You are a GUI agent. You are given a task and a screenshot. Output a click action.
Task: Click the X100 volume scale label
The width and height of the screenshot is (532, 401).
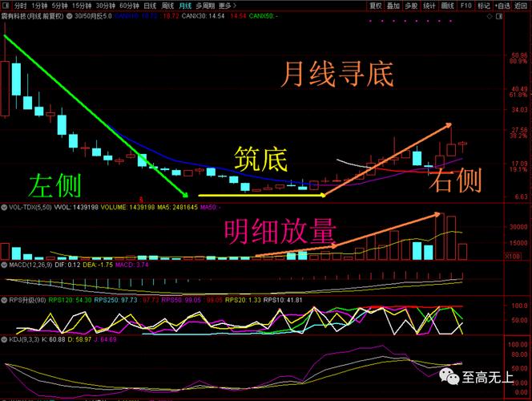pyautogui.click(x=512, y=257)
